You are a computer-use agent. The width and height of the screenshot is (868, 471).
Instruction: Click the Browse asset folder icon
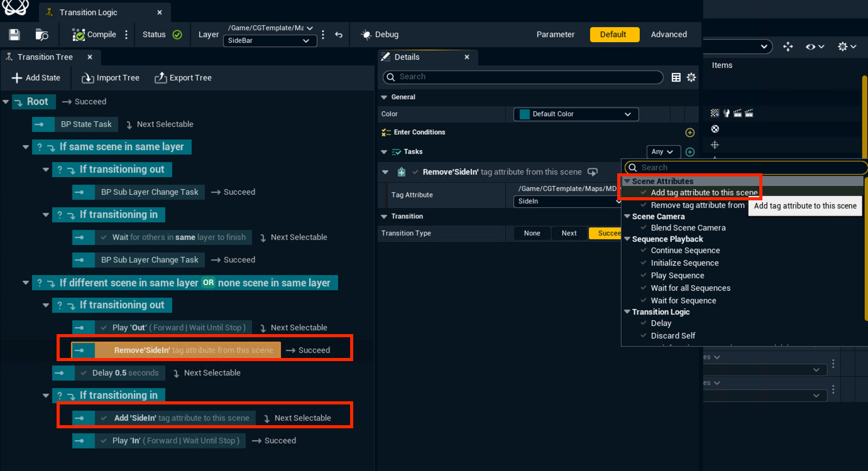point(42,35)
